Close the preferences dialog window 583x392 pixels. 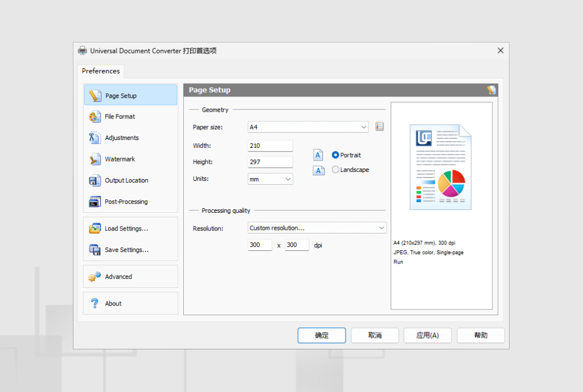click(x=500, y=51)
